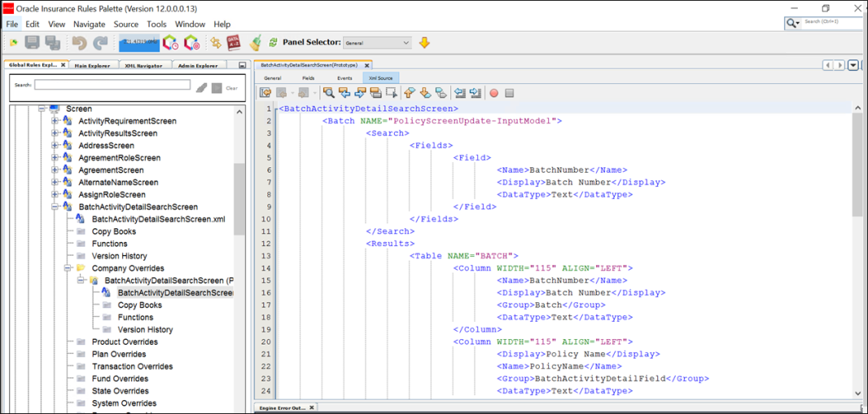Click find previous occurrence icon
The width and height of the screenshot is (868, 414).
click(344, 93)
